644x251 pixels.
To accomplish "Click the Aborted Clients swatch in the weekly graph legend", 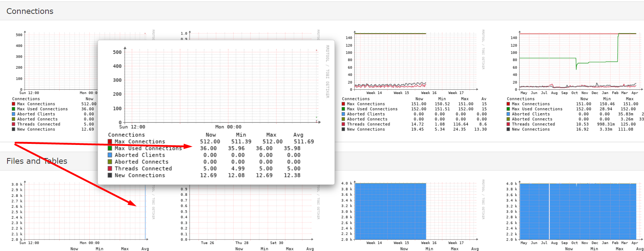I will (x=343, y=114).
